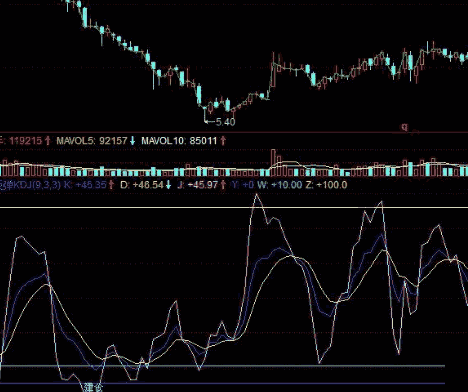Click the down arrow after D: +46.54
The image size is (468, 392).
tap(168, 185)
